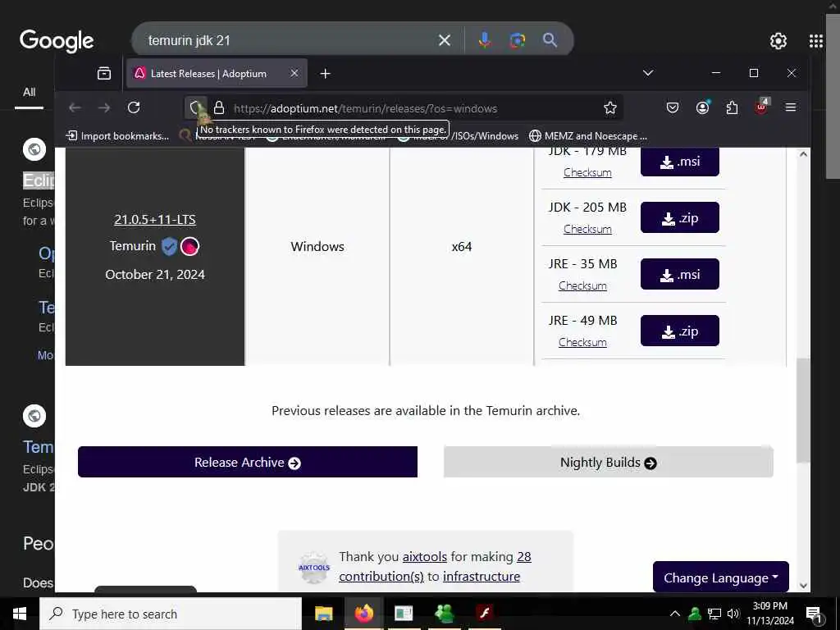Download the JRE 49 MB .zip
Screen dimensions: 840x630
[x=679, y=331]
